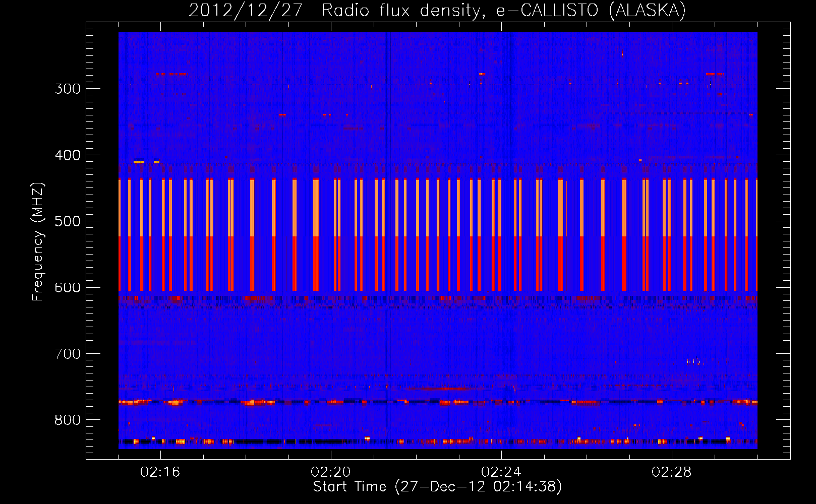This screenshot has height=504, width=816.
Task: Click the 300 frequency tick label
Action: pos(68,89)
